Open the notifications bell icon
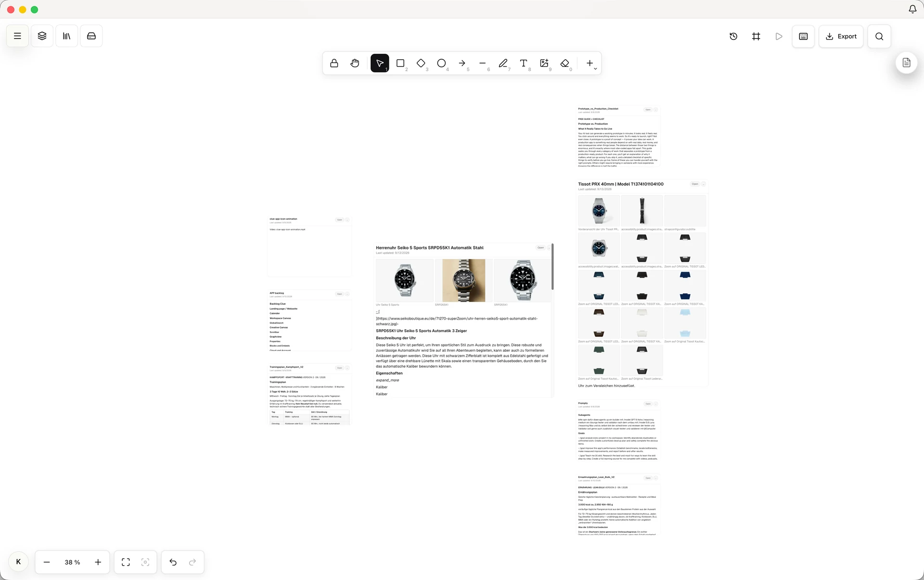This screenshot has width=924, height=580. tap(912, 9)
